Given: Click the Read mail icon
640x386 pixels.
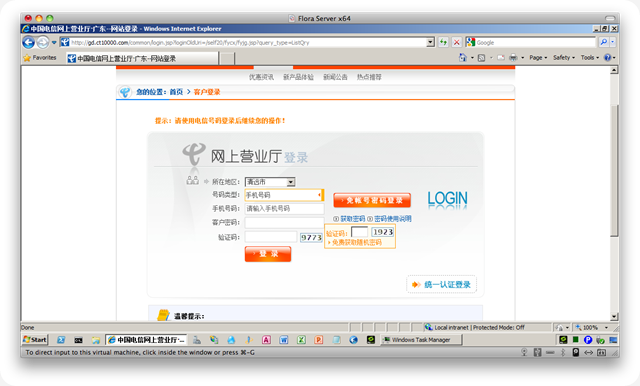Looking at the screenshot, I should pos(501,58).
